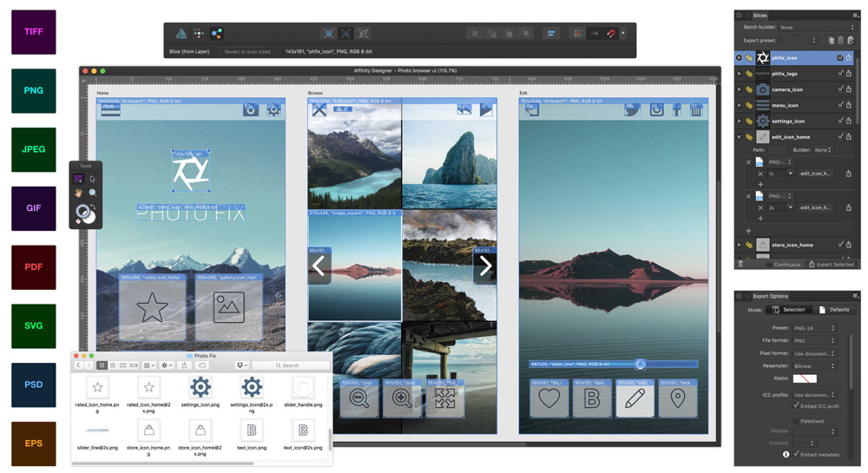Add a new export format with the lower plus
This screenshot has height=473, width=868.
click(748, 231)
